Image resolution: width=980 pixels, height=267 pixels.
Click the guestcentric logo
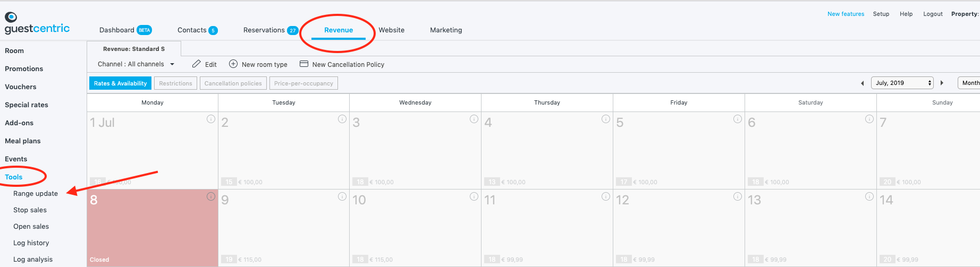[37, 23]
